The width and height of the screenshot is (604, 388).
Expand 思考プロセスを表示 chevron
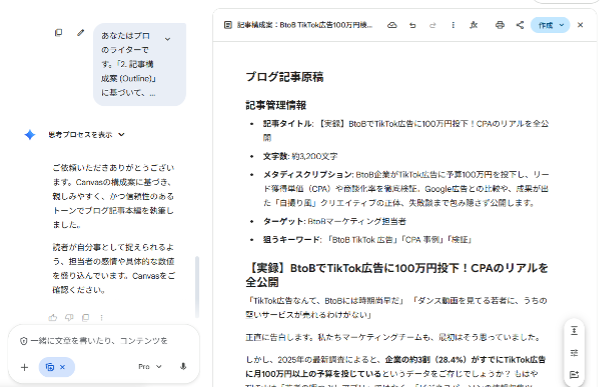click(121, 134)
